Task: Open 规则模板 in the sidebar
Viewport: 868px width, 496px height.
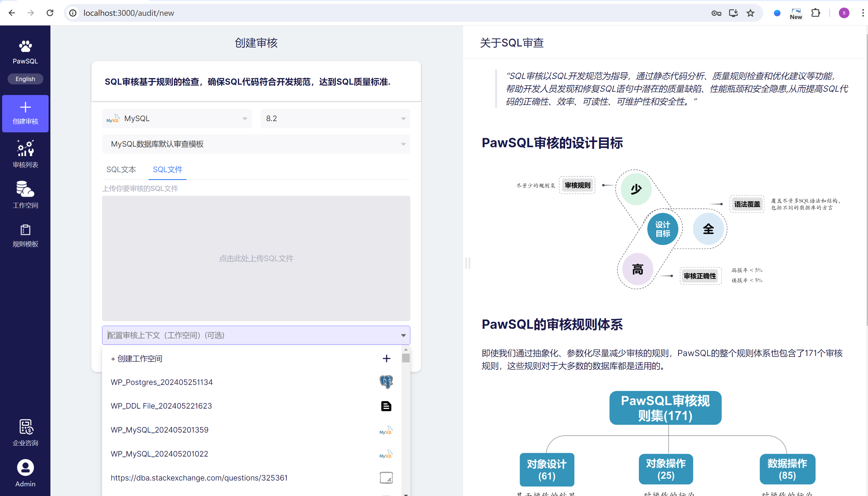Action: [25, 236]
